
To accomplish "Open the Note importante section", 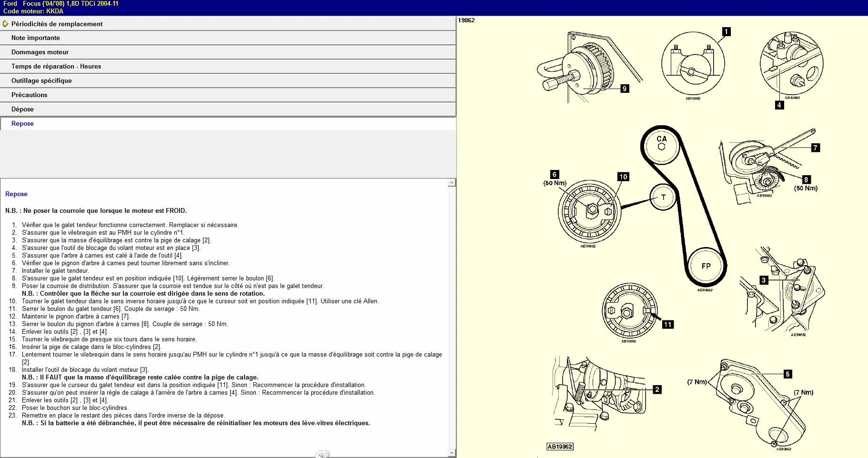I will (x=228, y=38).
